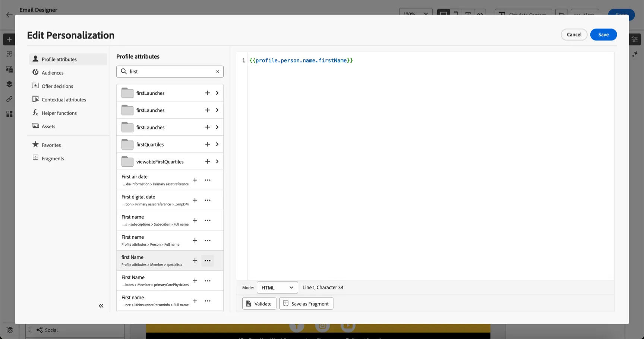The image size is (644, 339).
Task: Open the Mode HTML dropdown
Action: [277, 288]
